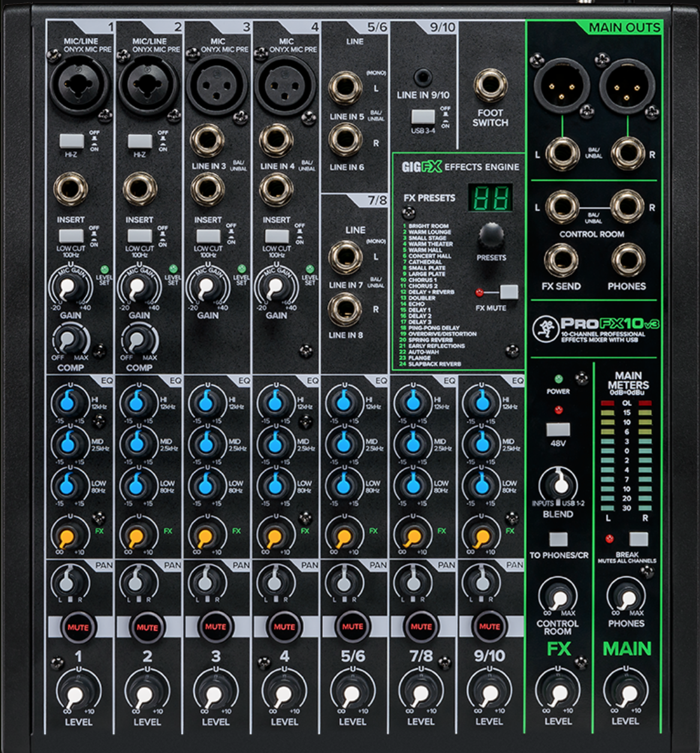Screen dimensions: 700x753
Task: Mute channel 3 with its MUTE button
Action: coord(215,627)
